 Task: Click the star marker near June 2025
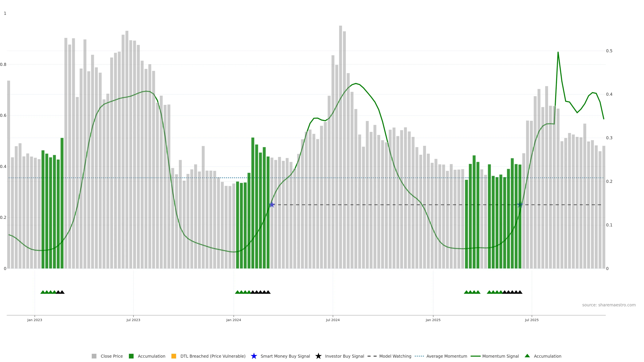[x=520, y=205]
